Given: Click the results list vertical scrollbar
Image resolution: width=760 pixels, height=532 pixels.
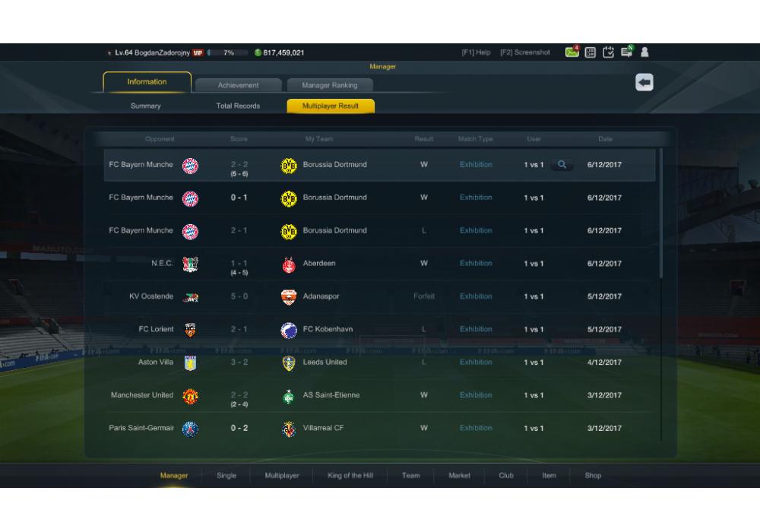Looking at the screenshot, I should coord(660,214).
